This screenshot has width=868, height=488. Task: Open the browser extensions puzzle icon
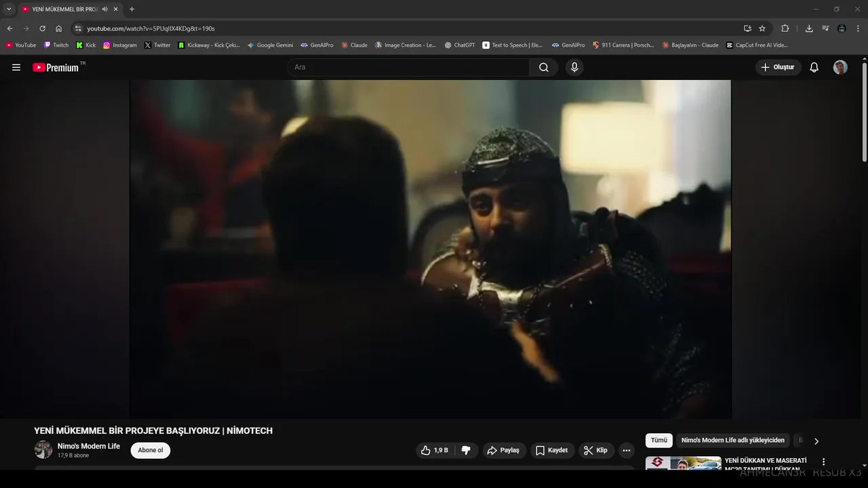coord(785,28)
